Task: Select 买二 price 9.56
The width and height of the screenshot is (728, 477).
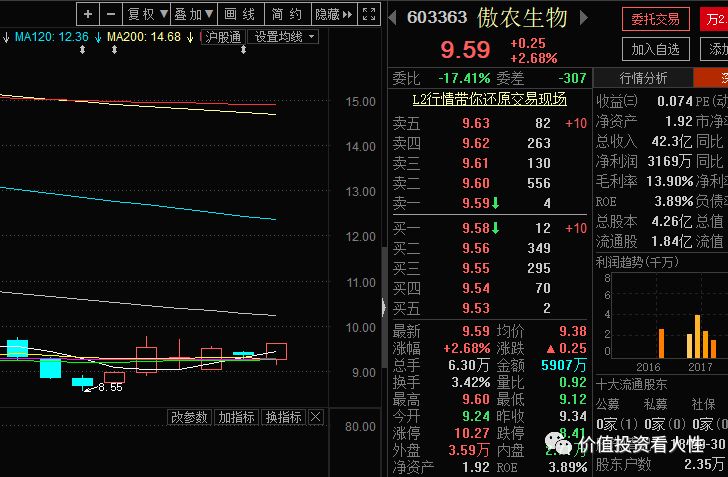Action: tap(475, 248)
